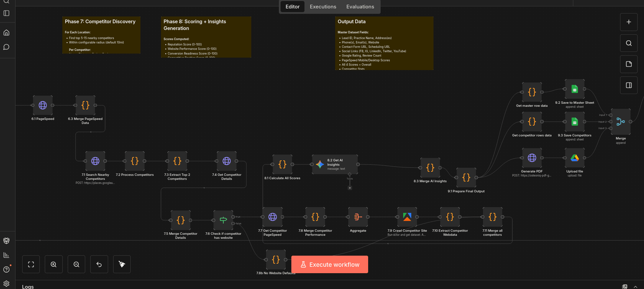Select the 7.8b No Website Defaults node
The height and width of the screenshot is (289, 644).
(276, 259)
